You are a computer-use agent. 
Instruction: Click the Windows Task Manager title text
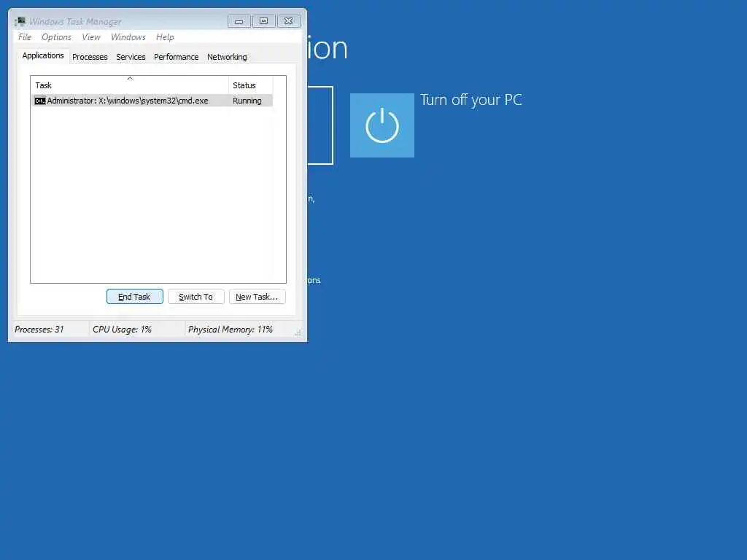[x=75, y=22]
